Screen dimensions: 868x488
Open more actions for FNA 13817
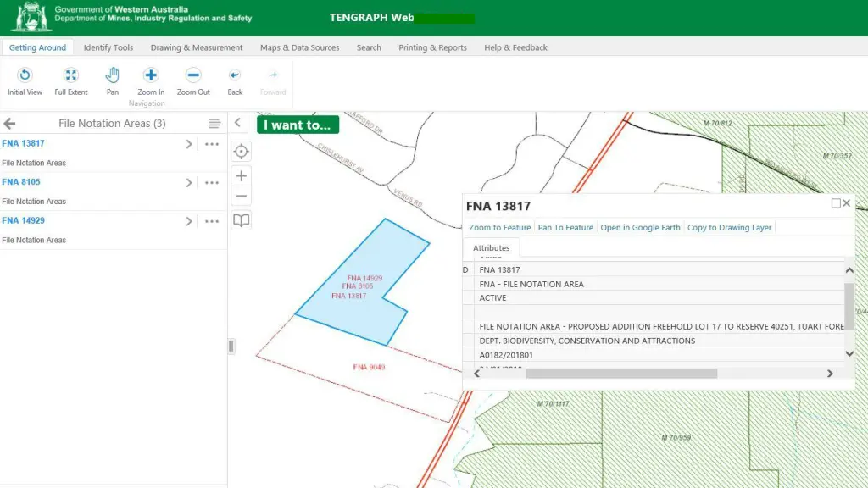point(211,144)
